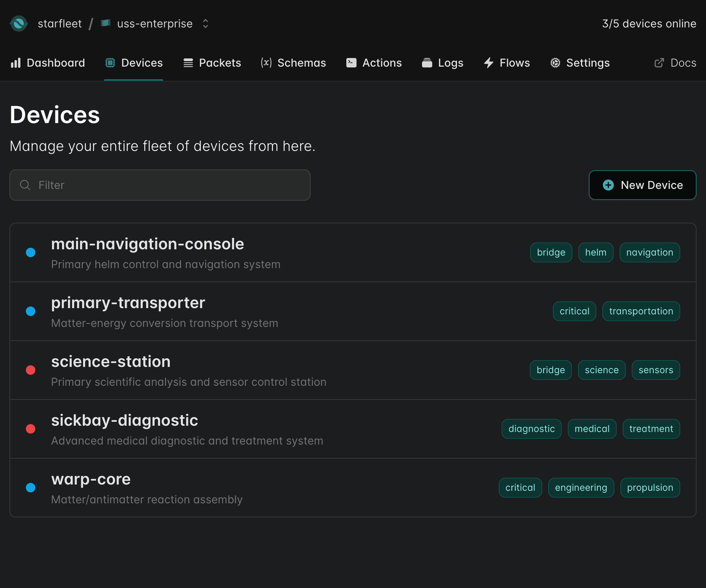Click the navigation tag on main-navigation-console
The height and width of the screenshot is (588, 706).
pos(650,252)
